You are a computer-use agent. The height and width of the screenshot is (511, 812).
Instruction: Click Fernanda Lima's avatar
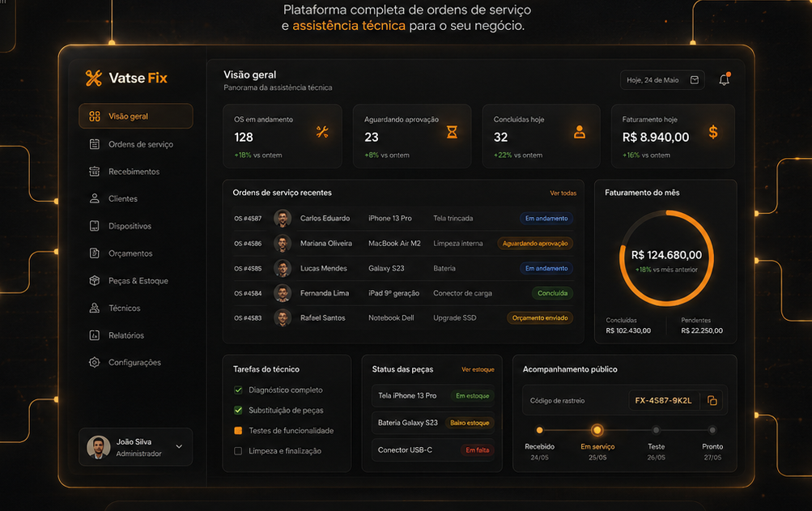[283, 293]
